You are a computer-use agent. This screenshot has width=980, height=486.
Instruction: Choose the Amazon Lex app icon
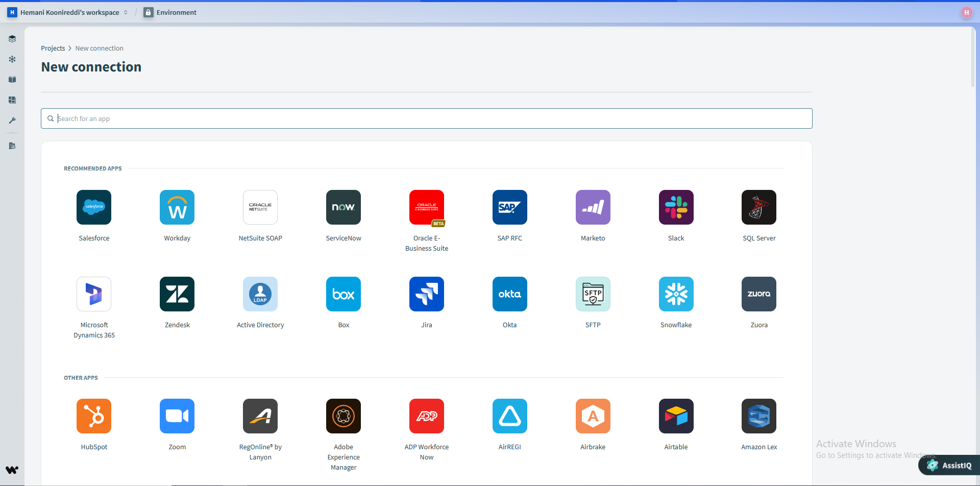(x=759, y=416)
